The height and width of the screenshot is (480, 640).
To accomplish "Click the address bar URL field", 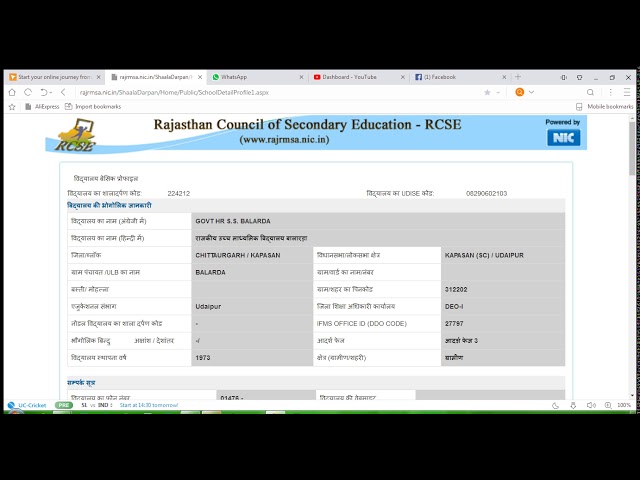I will point(278,92).
